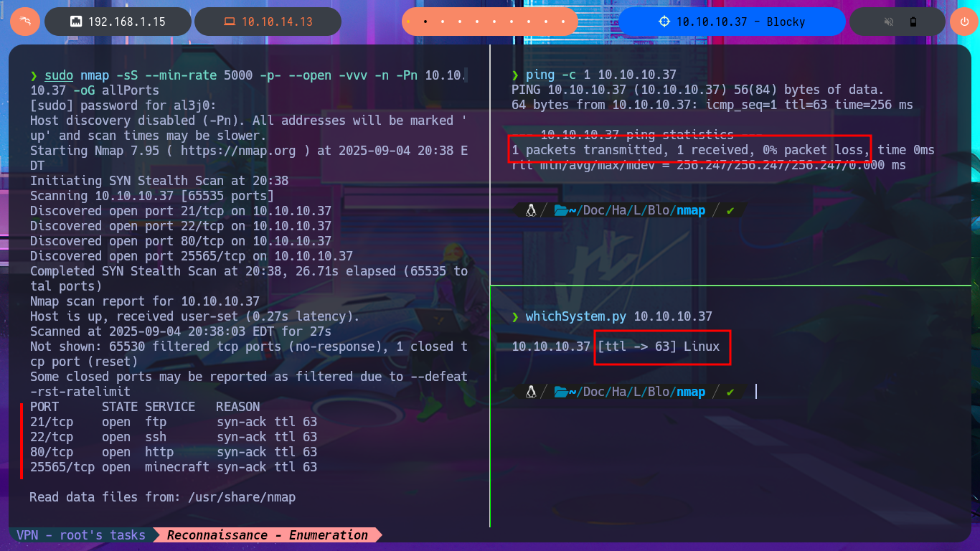
Task: Click the folder icon in upper-right prompt
Action: pos(561,210)
